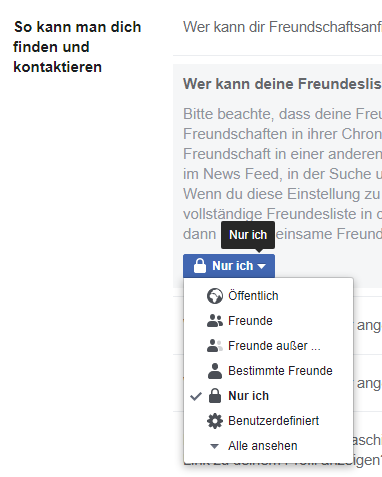Click the faded-friend icon of 'Freunde außer'

coord(215,346)
